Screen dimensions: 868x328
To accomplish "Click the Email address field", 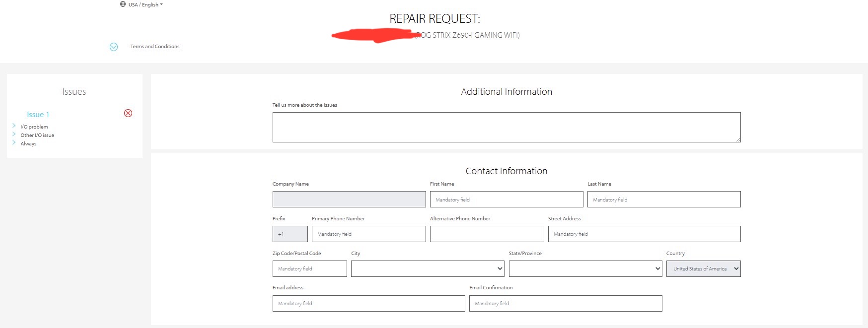I will point(369,304).
